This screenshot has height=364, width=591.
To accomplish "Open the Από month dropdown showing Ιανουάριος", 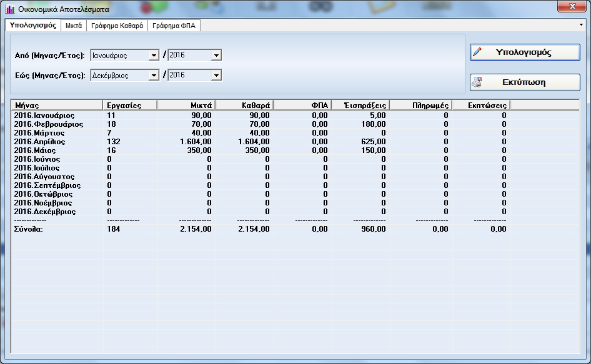I will (154, 56).
